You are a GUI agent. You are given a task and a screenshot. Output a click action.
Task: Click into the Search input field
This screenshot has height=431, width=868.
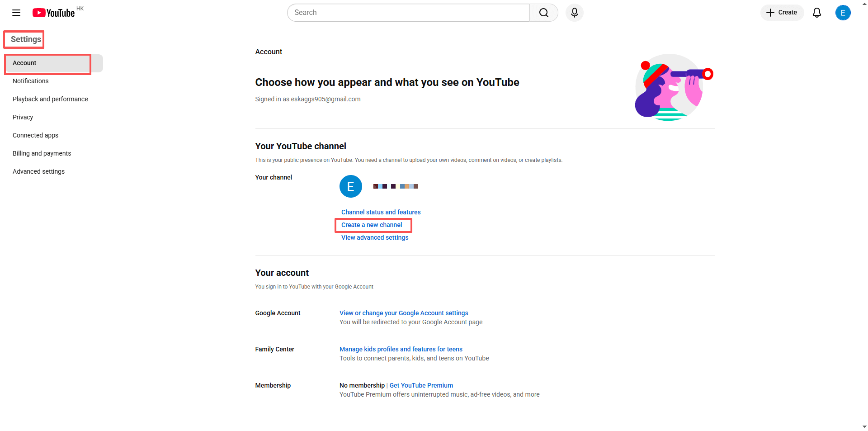pyautogui.click(x=408, y=13)
